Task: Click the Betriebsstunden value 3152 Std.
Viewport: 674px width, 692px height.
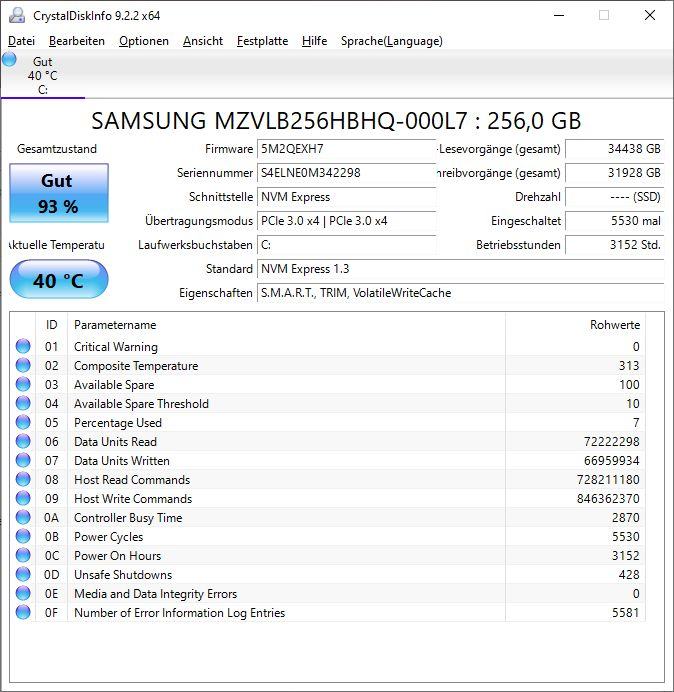Action: coord(614,245)
